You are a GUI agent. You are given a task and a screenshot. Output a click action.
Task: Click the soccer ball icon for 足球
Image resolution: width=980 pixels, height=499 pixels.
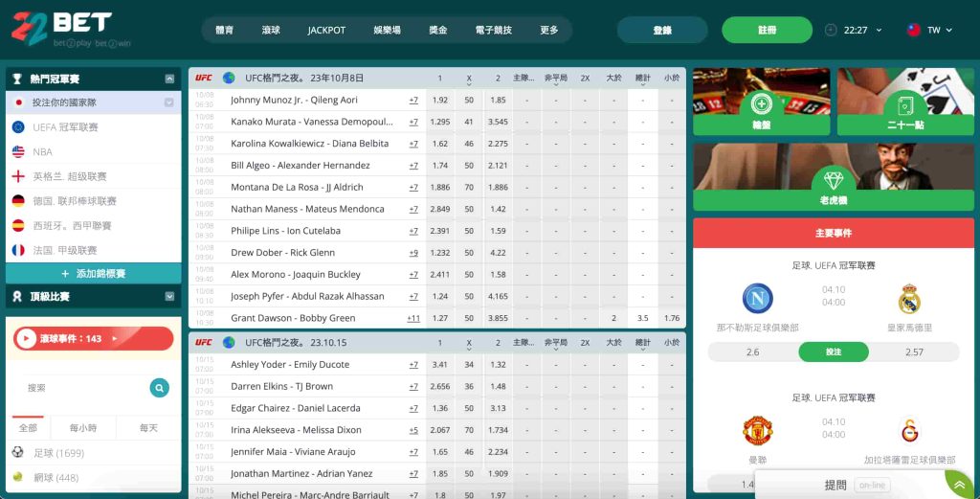(17, 452)
